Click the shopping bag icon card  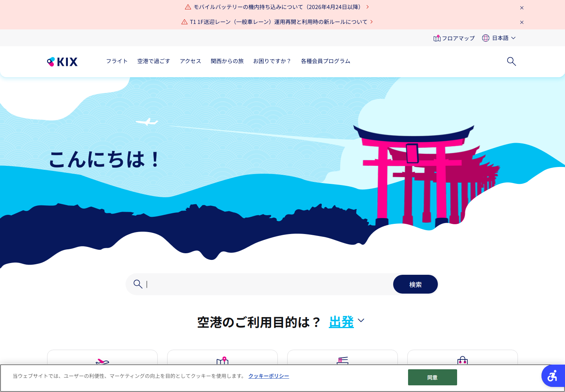coord(463,360)
